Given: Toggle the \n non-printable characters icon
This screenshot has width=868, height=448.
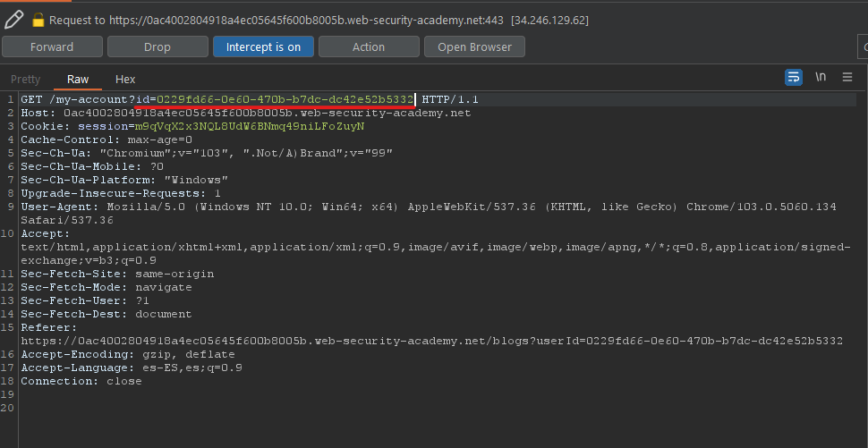Looking at the screenshot, I should tap(821, 78).
